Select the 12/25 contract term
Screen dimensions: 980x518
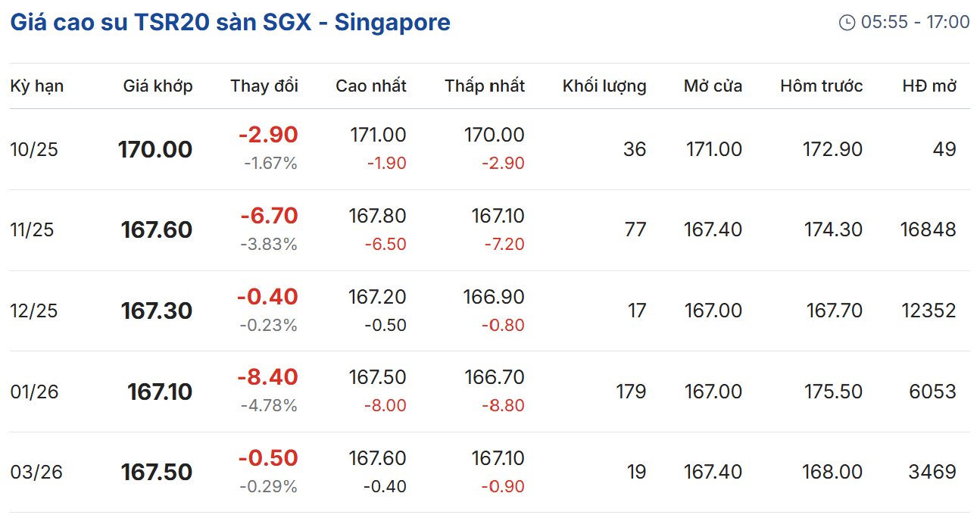pyautogui.click(x=34, y=311)
